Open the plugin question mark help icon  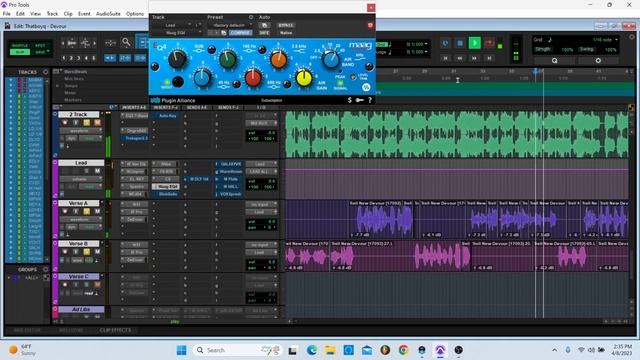(370, 100)
